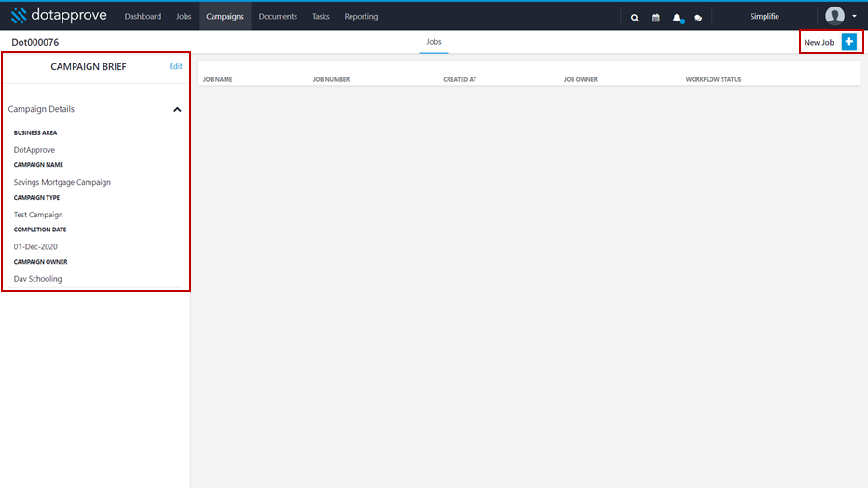Click the BUSINESS AREA field label
868x488 pixels.
pos(35,132)
